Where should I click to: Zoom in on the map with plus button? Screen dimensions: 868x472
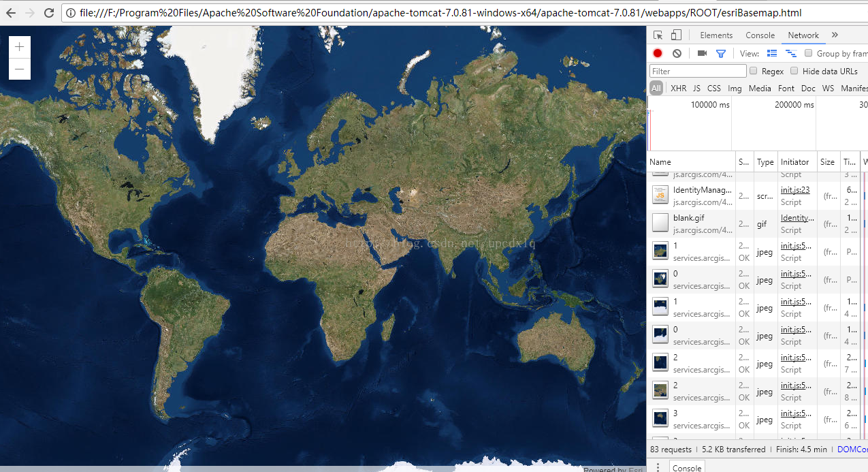(x=19, y=47)
